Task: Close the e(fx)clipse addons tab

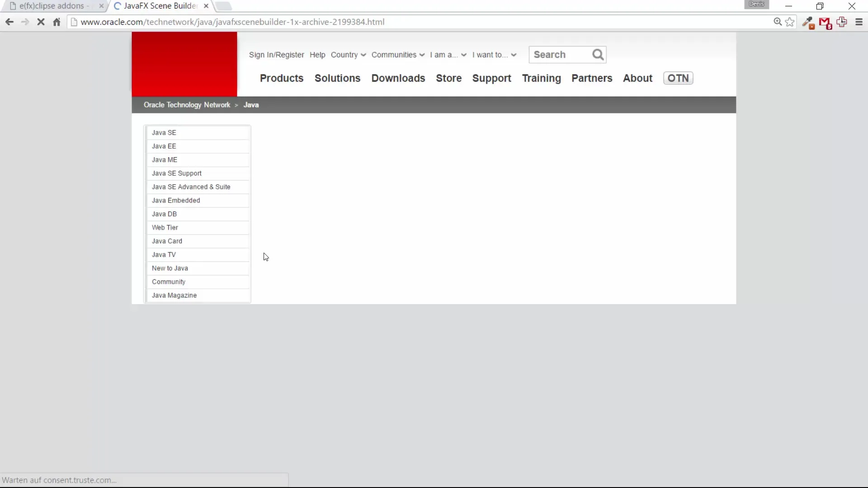Action: tap(101, 6)
